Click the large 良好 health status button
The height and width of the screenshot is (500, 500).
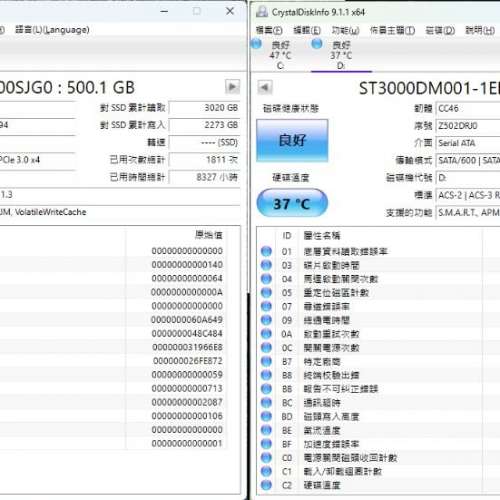pyautogui.click(x=292, y=140)
